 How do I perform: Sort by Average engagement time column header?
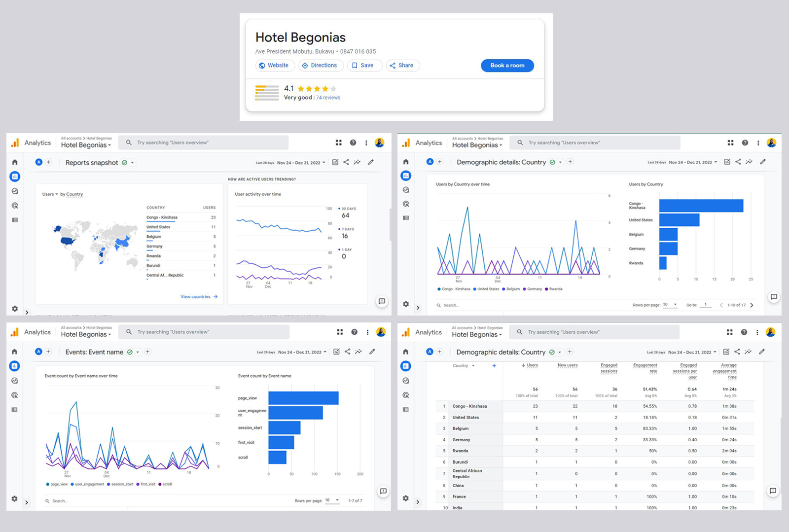coord(725,371)
